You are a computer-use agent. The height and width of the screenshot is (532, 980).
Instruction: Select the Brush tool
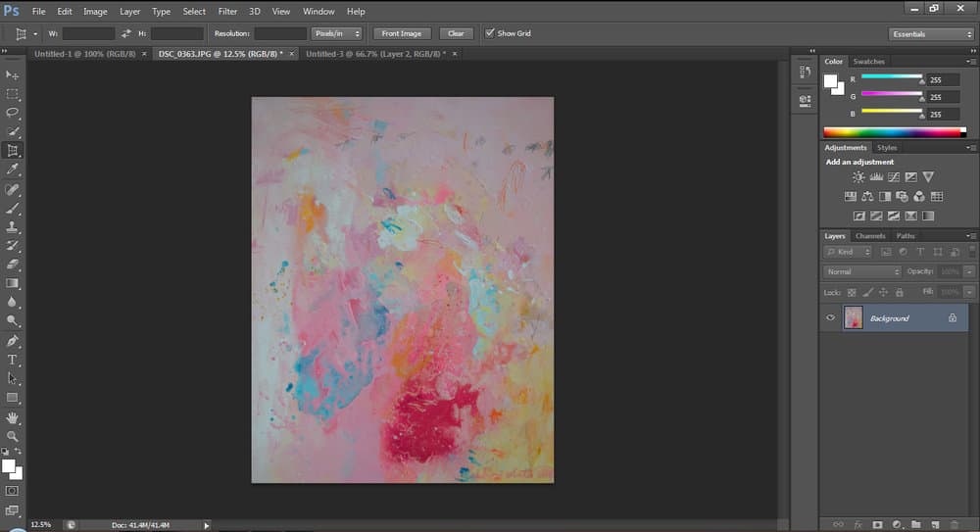click(x=12, y=208)
